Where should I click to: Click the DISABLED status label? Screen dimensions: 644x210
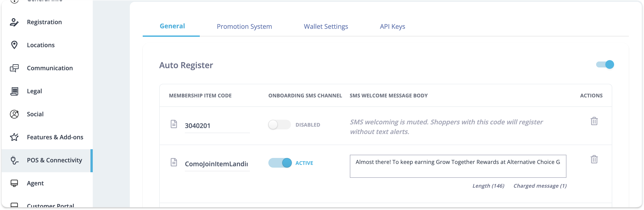[307, 125]
